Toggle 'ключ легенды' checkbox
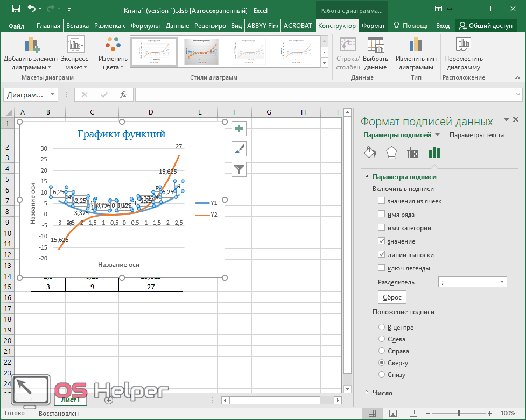The image size is (526, 420). click(382, 268)
